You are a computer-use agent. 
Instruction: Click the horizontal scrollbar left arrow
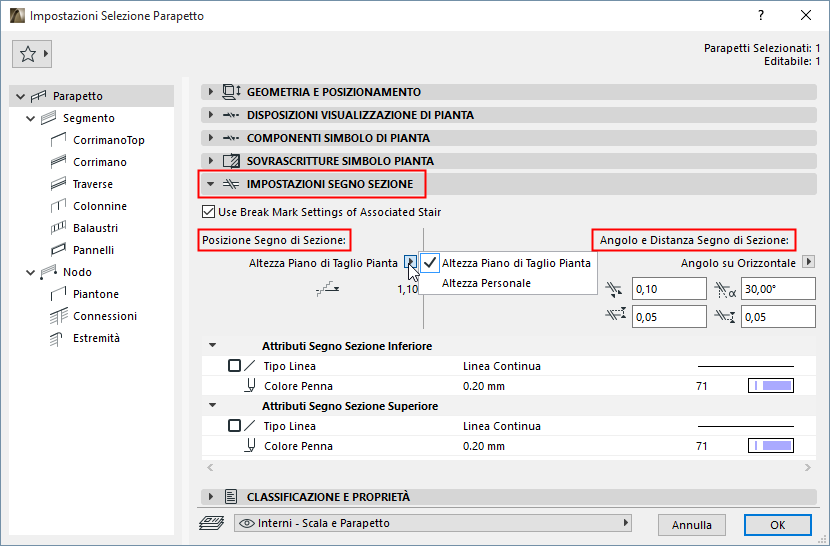(x=210, y=467)
